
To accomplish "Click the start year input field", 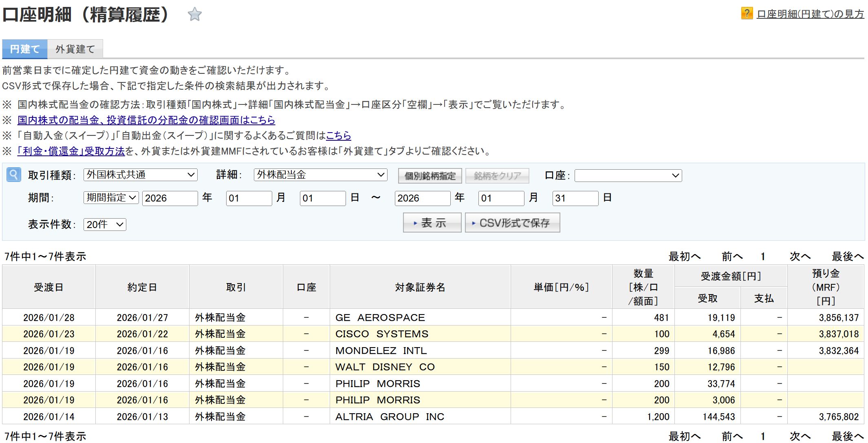I will point(170,198).
